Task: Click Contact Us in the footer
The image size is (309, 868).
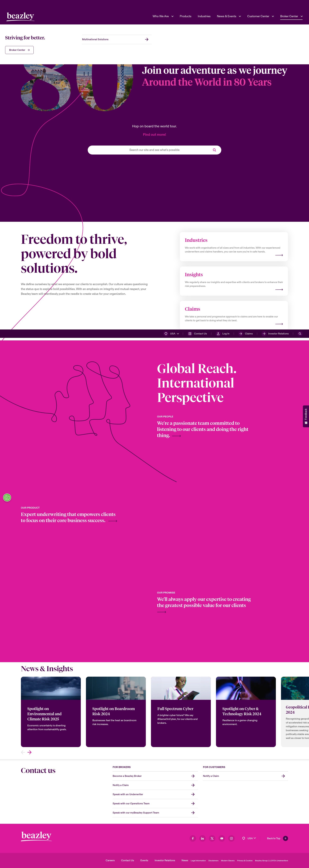Action: pos(127,860)
